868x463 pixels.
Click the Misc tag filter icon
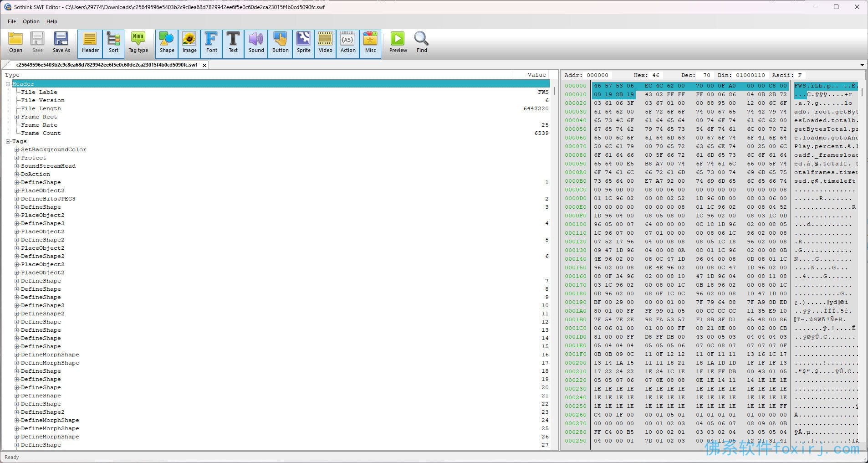370,44
